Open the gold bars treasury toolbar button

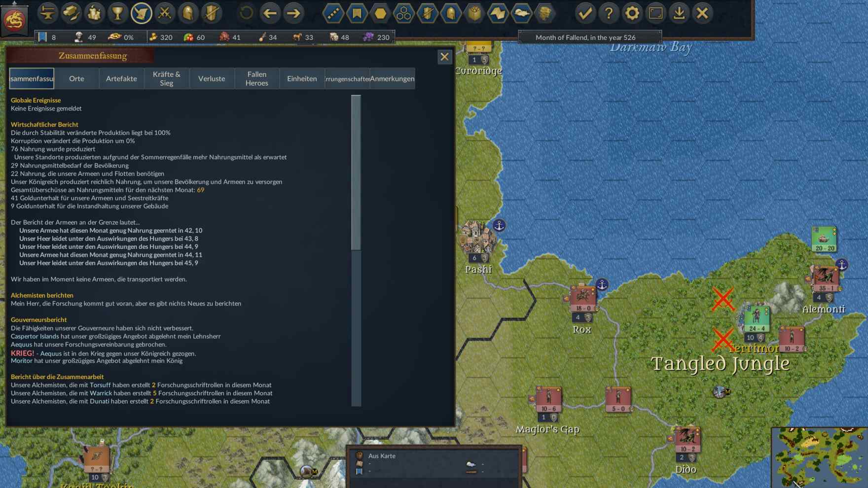(x=71, y=13)
